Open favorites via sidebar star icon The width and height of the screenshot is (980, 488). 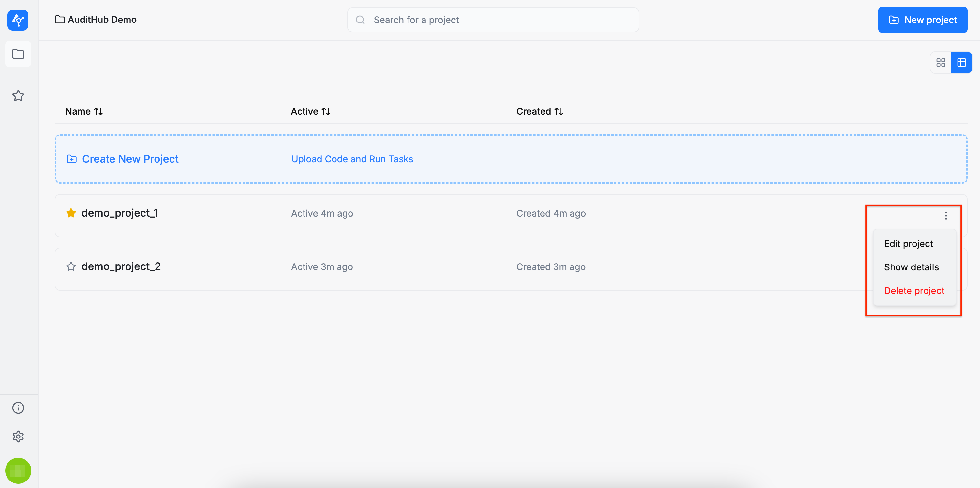point(18,95)
